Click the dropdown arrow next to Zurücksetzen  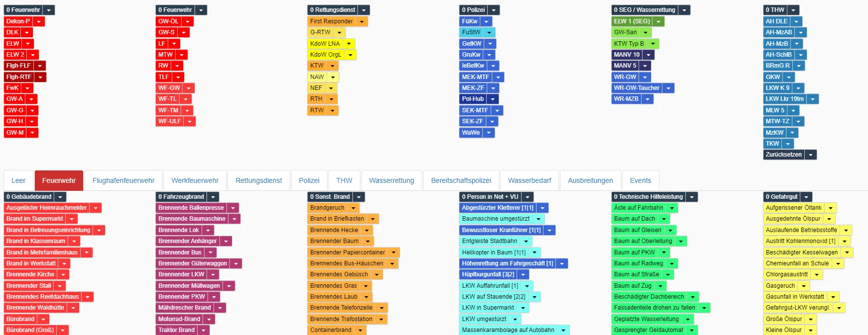tap(811, 155)
